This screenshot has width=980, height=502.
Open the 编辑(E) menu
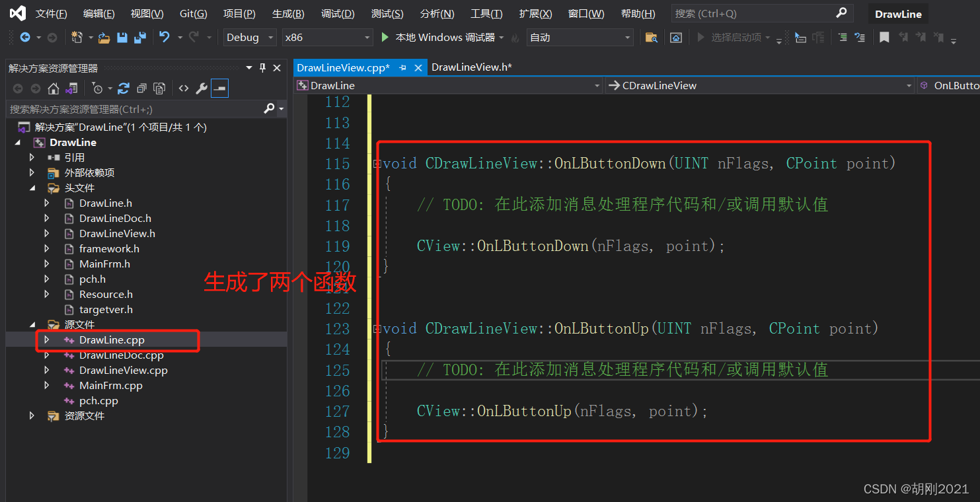99,14
